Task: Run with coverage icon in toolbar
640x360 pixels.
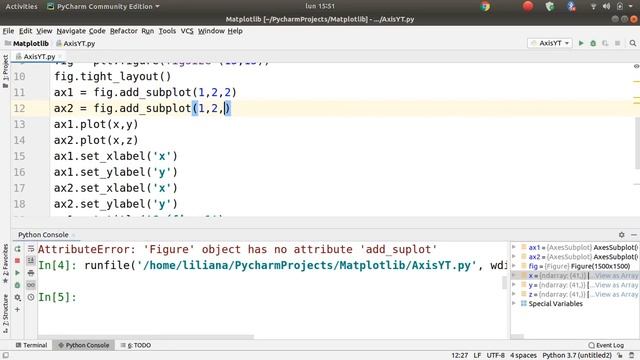Action: pos(605,43)
